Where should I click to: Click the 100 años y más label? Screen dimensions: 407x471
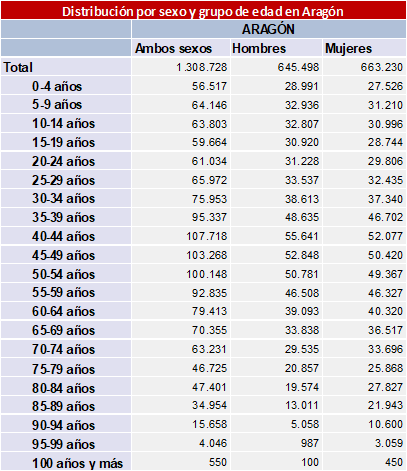point(78,463)
